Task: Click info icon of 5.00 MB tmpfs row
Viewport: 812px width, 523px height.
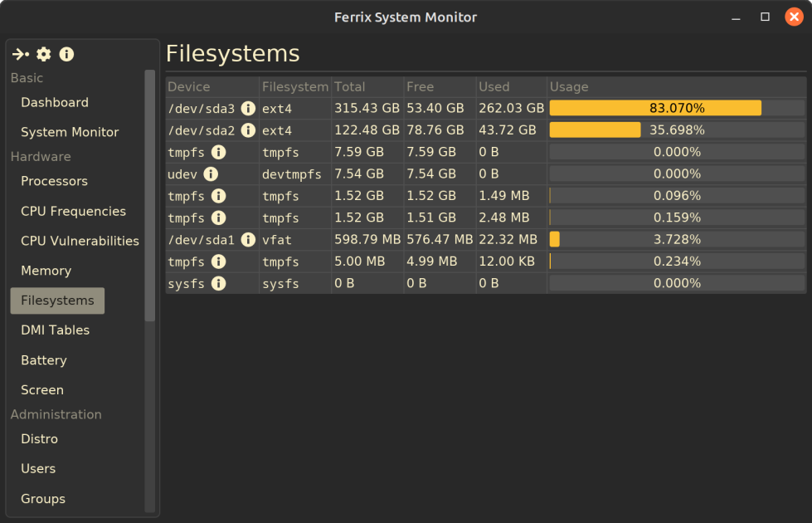Action: click(218, 261)
